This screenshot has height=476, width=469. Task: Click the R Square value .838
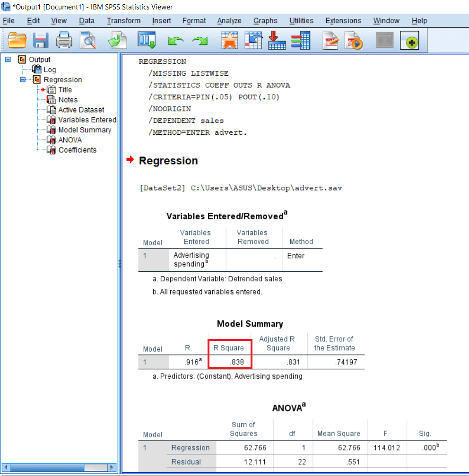(x=237, y=362)
